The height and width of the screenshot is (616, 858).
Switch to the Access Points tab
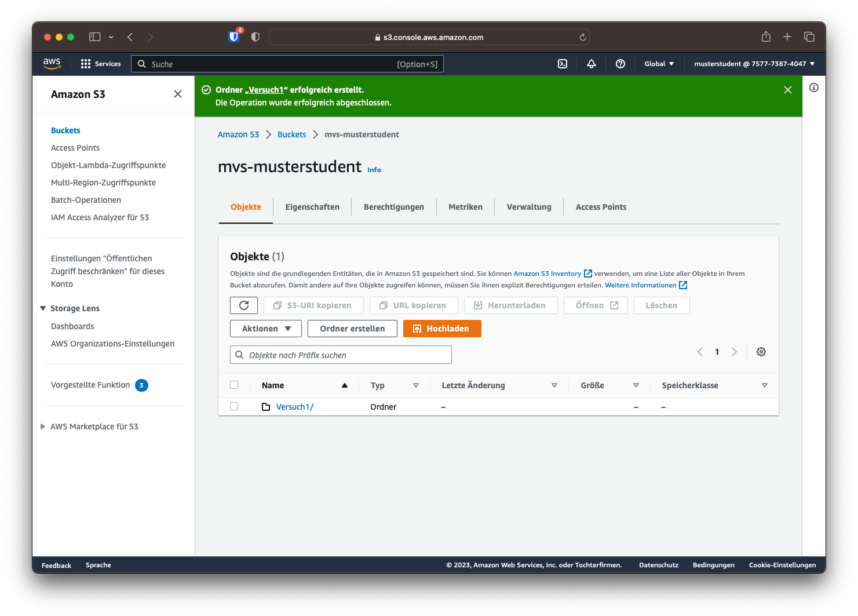click(x=601, y=207)
